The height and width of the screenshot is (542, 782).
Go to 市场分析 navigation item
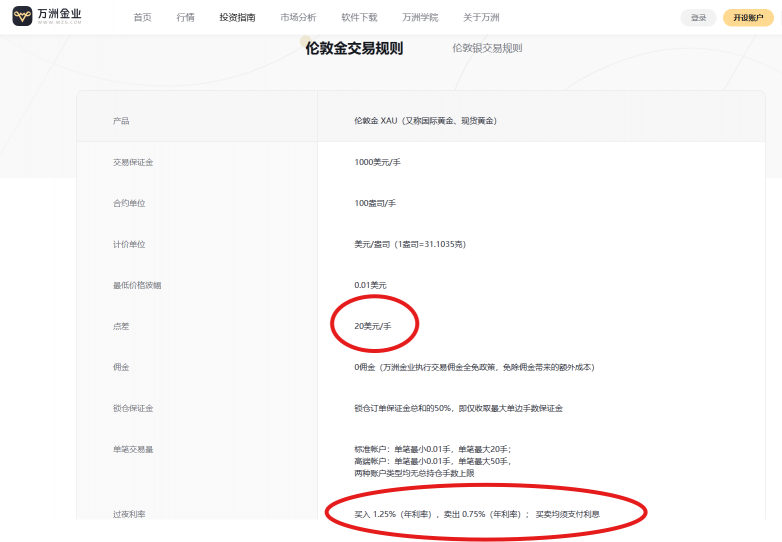click(x=298, y=17)
